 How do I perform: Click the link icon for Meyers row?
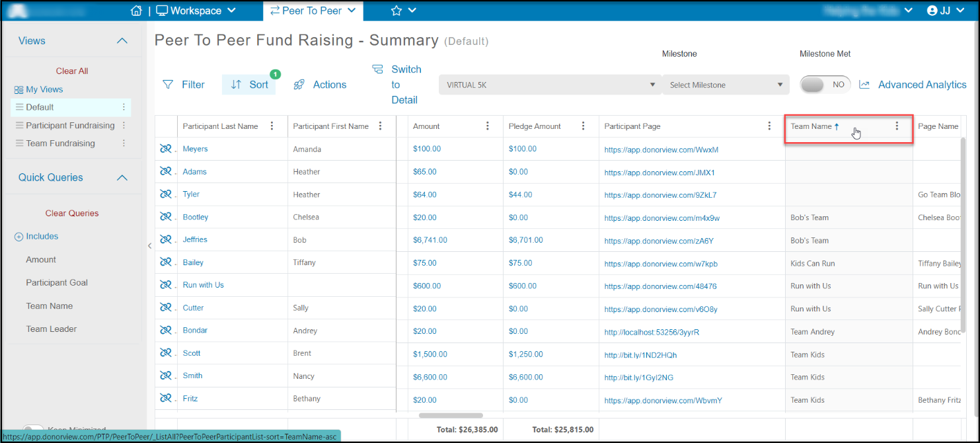[165, 149]
